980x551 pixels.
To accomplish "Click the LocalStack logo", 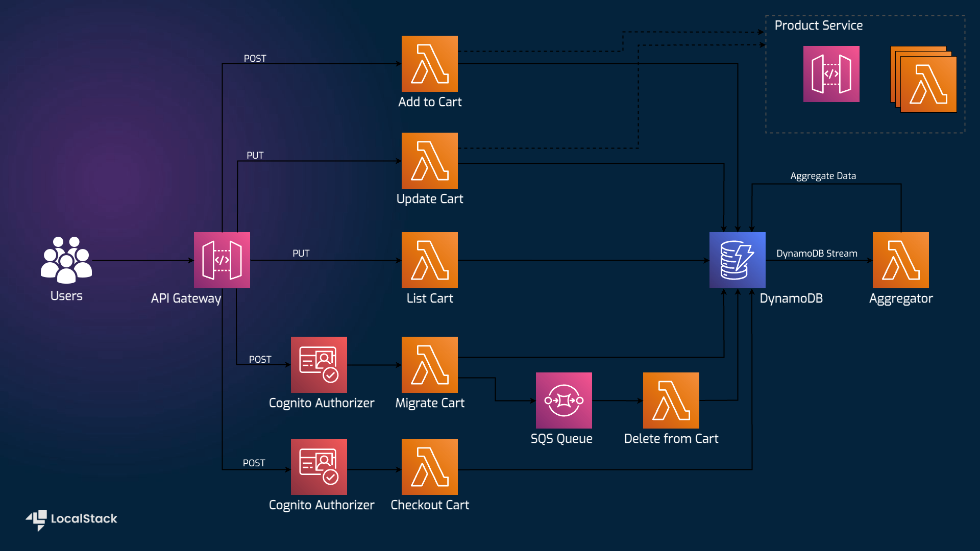I will tap(71, 519).
